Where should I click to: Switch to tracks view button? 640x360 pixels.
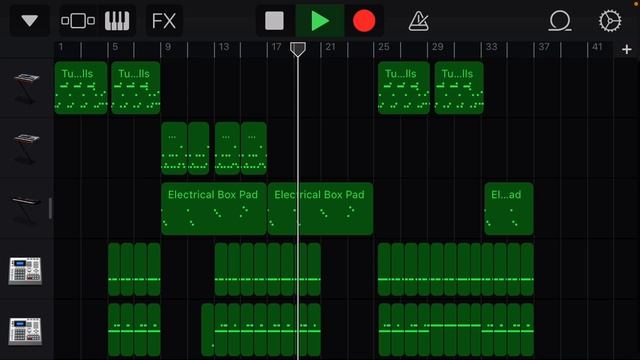(x=78, y=20)
